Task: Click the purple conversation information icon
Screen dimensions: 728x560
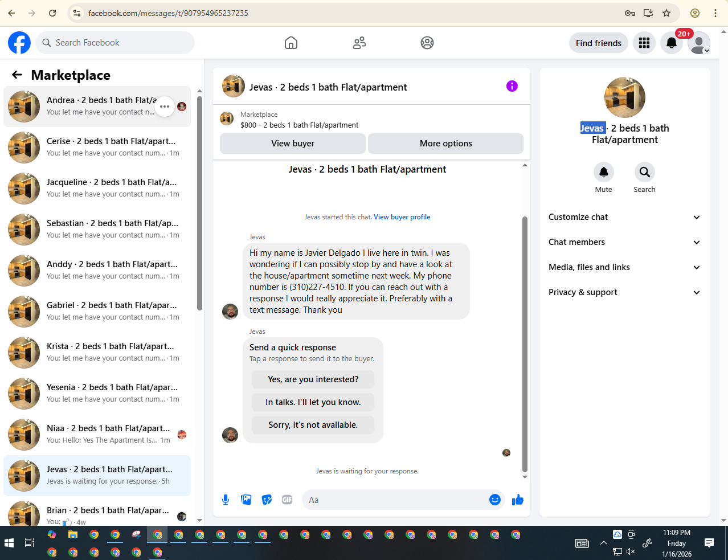Action: 512,86
